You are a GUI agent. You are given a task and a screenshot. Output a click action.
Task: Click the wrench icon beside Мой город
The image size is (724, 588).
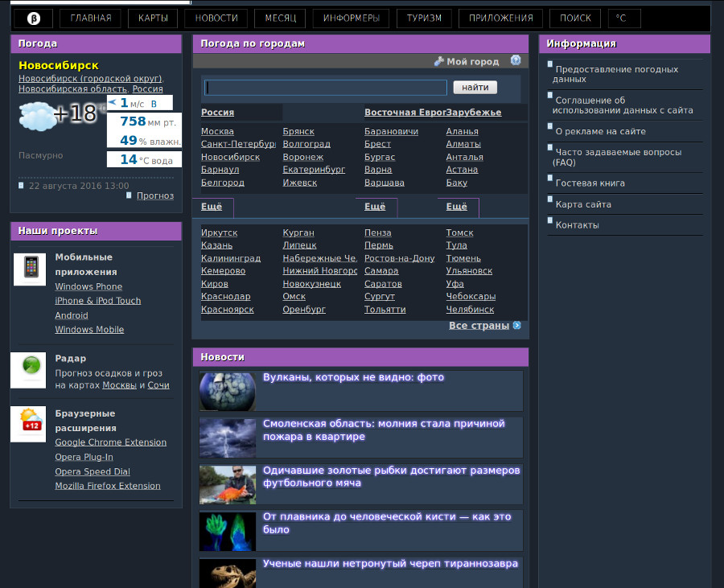438,61
